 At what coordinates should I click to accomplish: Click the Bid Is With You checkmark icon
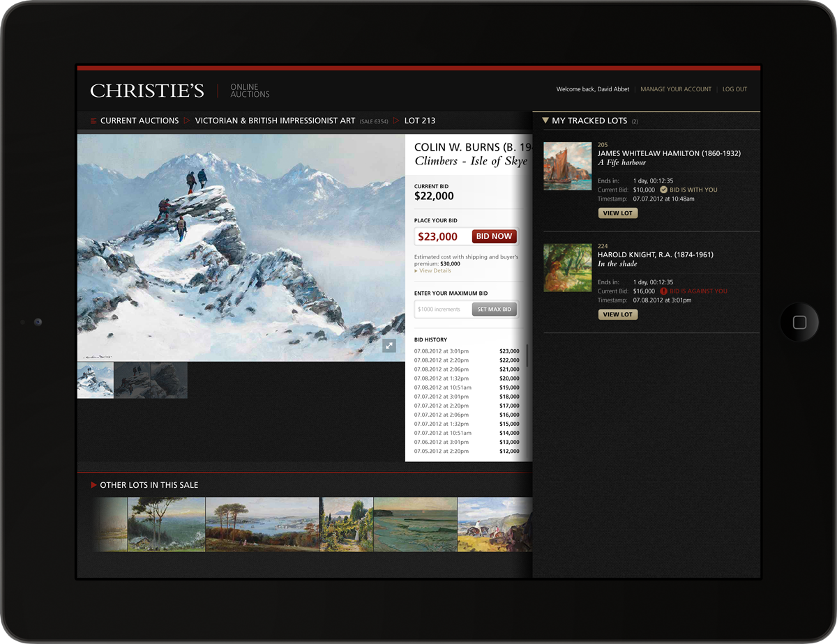(664, 190)
